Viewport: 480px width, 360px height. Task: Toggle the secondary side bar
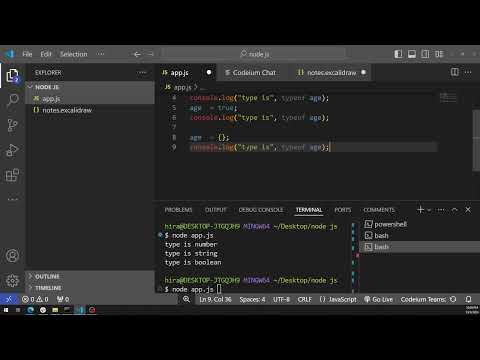point(425,54)
